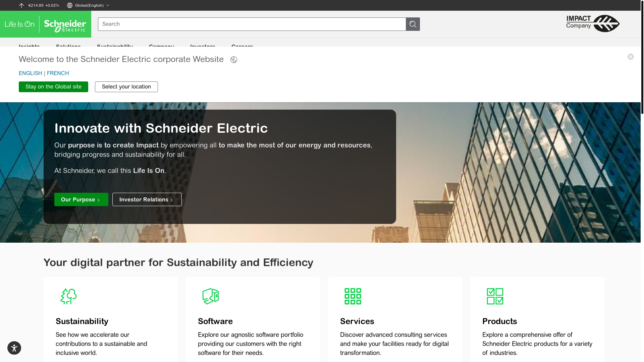The image size is (644, 362).
Task: Click the globe icon next to Global(English)
Action: click(70, 5)
